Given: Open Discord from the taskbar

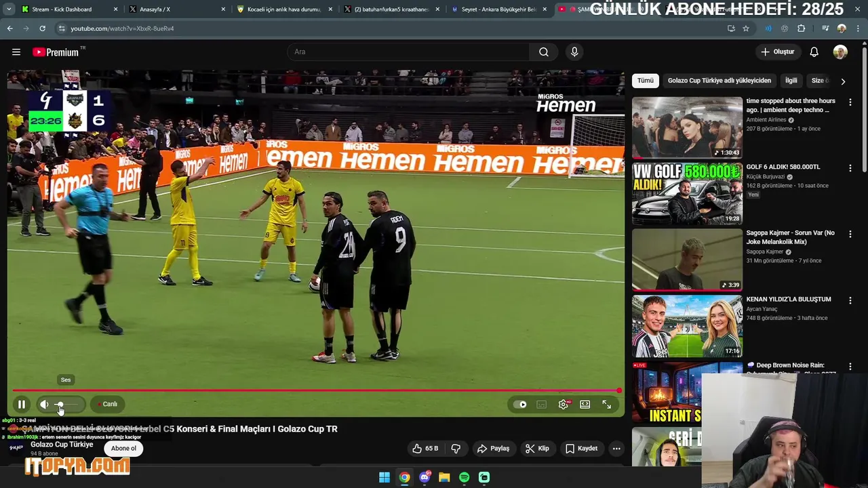Looking at the screenshot, I should (x=425, y=478).
